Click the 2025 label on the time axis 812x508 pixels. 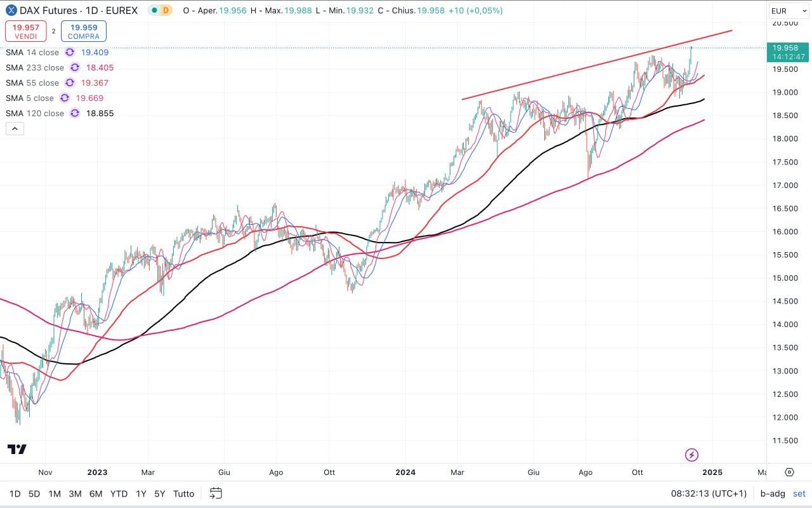click(712, 472)
